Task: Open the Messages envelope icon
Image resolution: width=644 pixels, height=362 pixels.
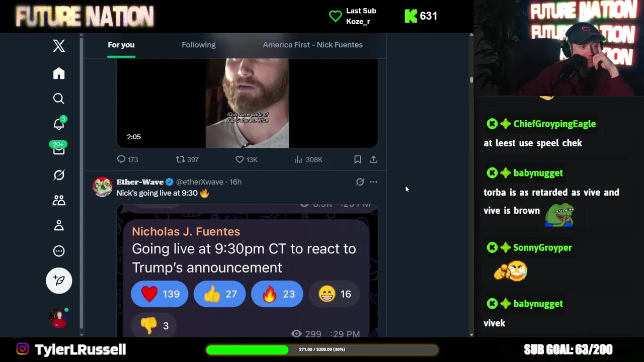Action: [59, 149]
